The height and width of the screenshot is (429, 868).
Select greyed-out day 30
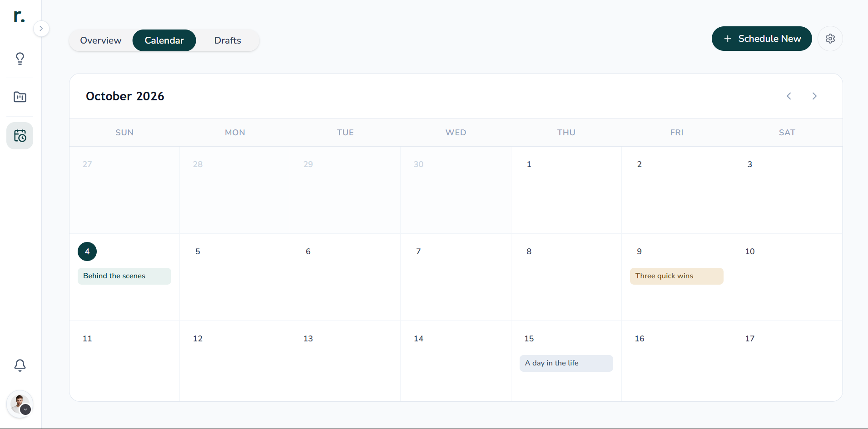pos(418,164)
